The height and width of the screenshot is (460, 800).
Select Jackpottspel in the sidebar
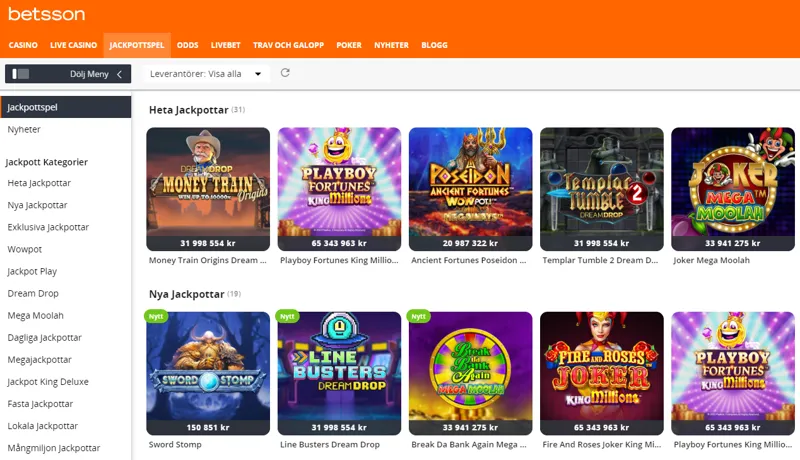66,107
